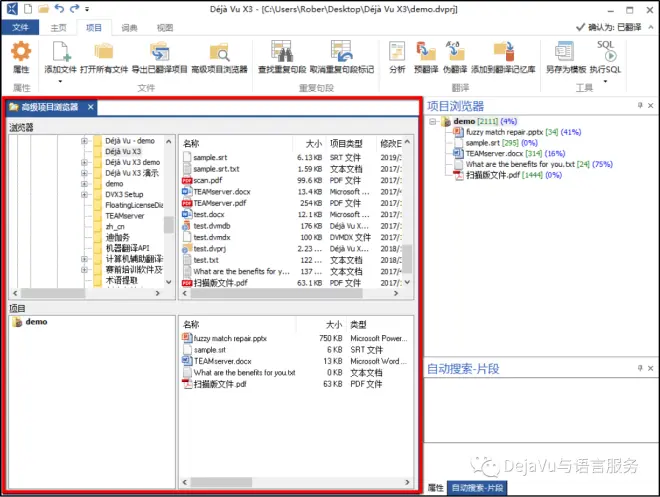This screenshot has width=660, height=497.
Task: Click the Déjà Vu app logo icon
Action: coord(12,8)
